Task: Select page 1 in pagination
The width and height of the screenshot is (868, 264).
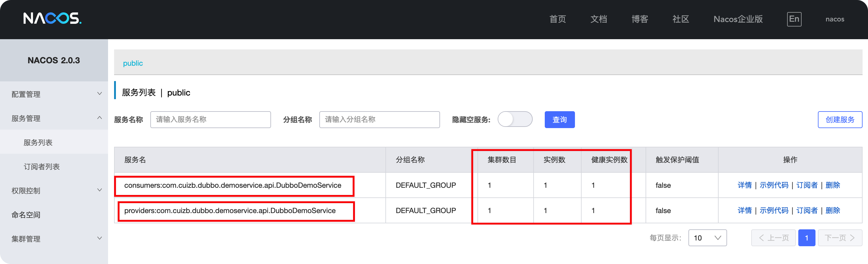Action: tap(806, 238)
